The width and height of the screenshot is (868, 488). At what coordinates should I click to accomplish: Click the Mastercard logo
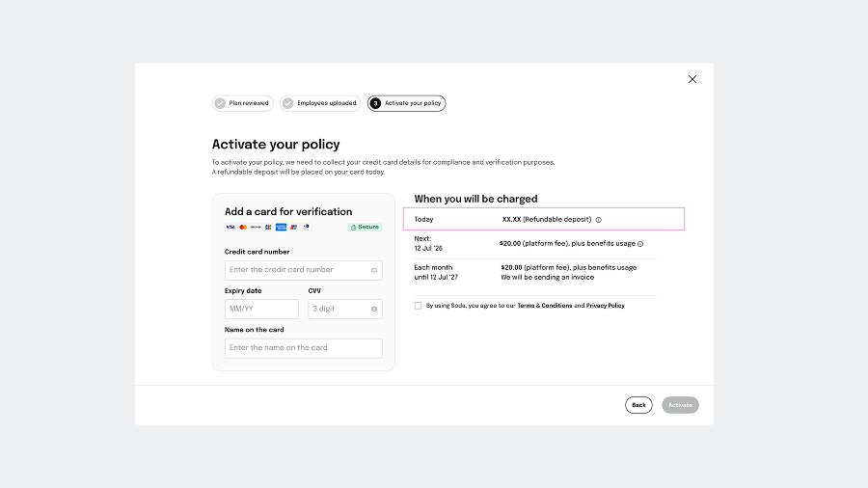click(243, 228)
